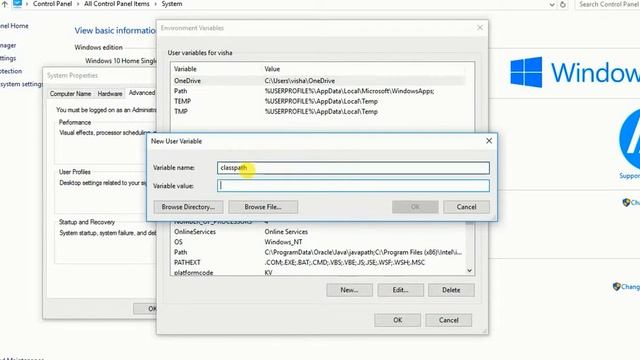Expand the address bar history dropdown

coord(552,4)
